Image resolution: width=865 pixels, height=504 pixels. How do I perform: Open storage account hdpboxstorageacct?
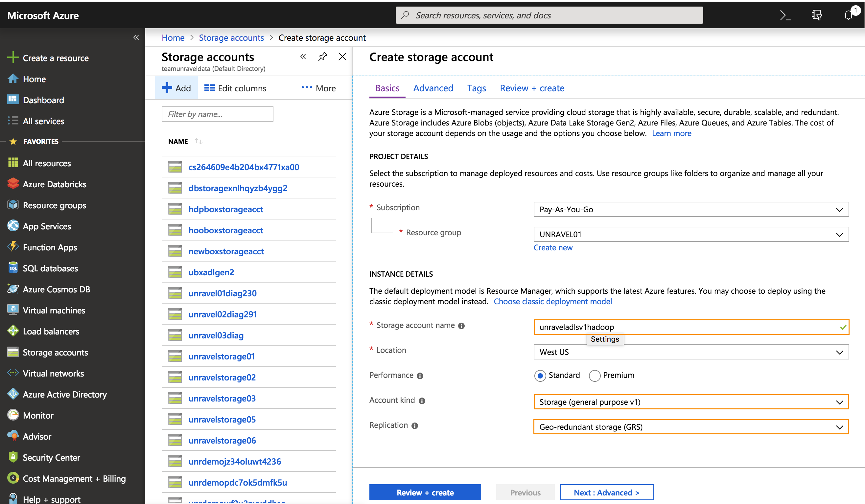[226, 209]
